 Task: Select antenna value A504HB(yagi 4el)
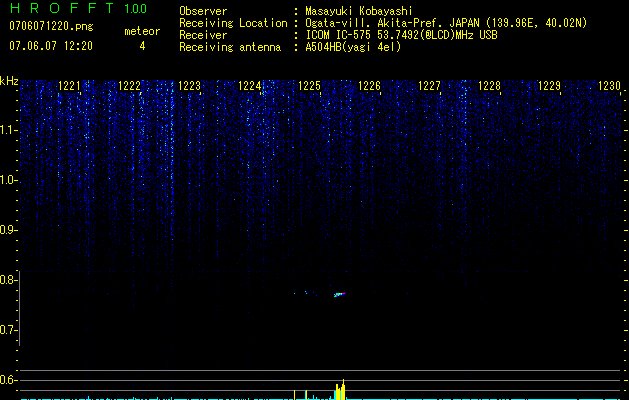click(x=353, y=47)
